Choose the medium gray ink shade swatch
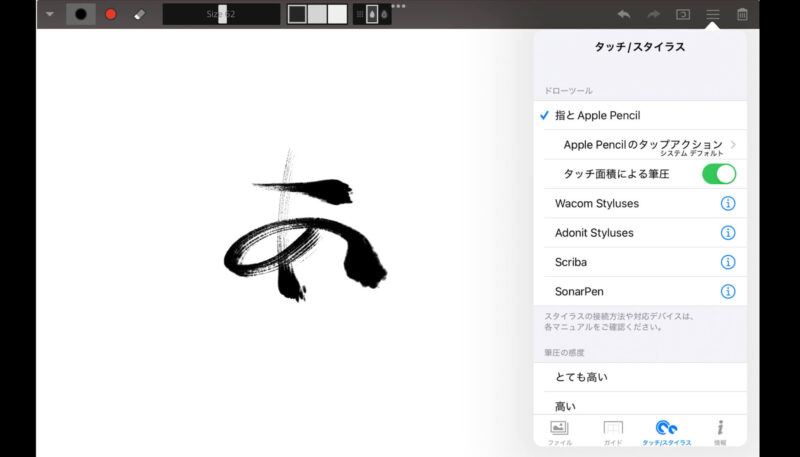 [x=317, y=14]
